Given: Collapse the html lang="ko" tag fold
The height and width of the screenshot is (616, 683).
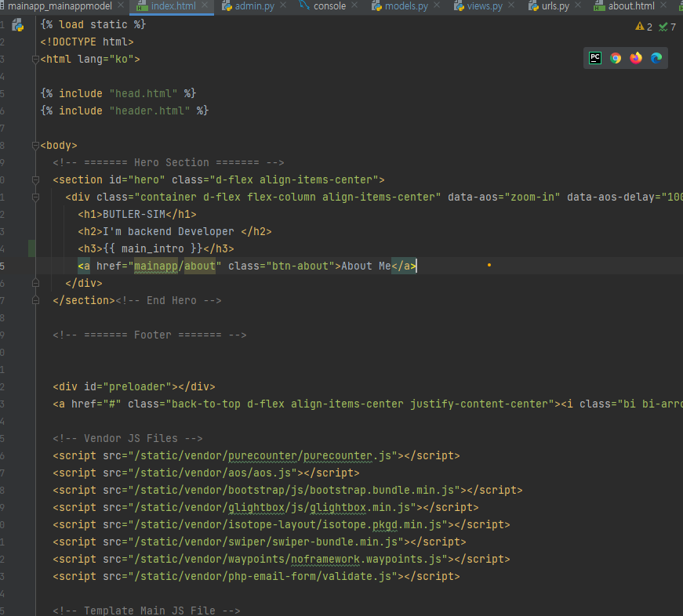Looking at the screenshot, I should click(x=36, y=60).
